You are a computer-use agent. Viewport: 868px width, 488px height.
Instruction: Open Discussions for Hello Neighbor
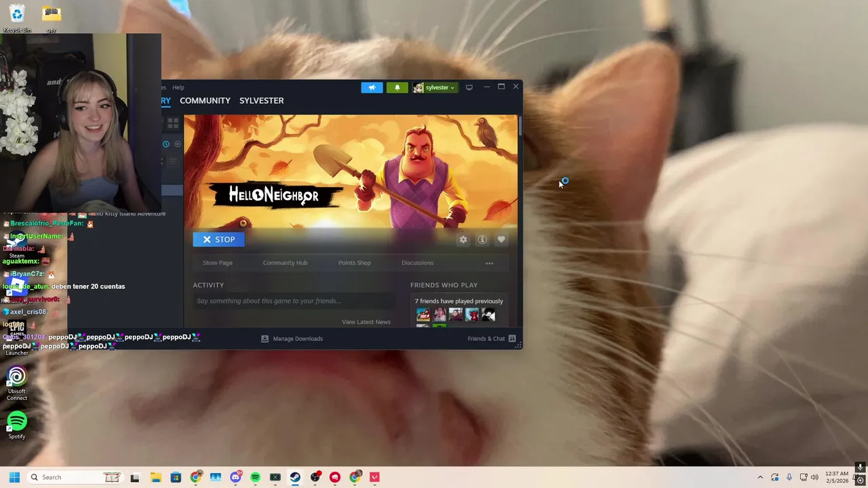(418, 263)
